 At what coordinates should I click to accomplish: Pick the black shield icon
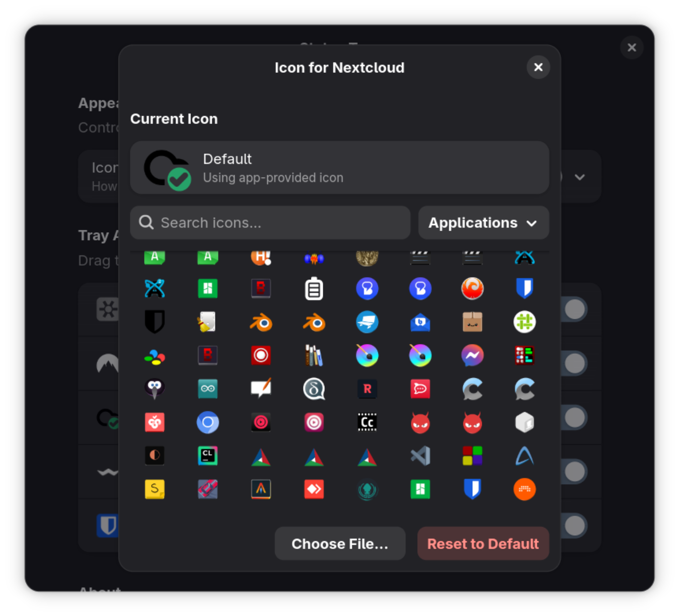click(x=154, y=322)
